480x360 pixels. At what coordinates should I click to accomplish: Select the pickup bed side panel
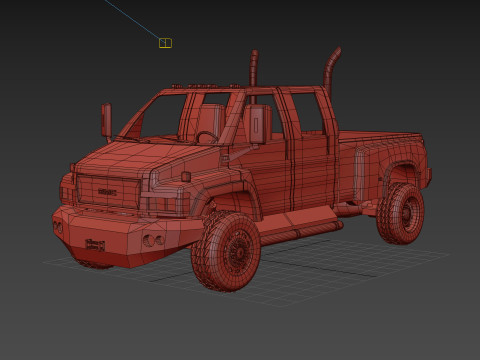[x=383, y=167]
